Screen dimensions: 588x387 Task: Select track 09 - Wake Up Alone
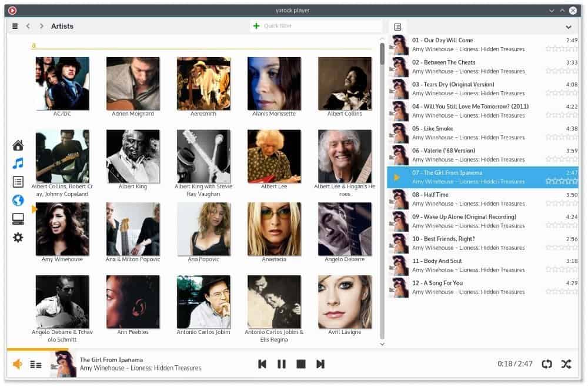pyautogui.click(x=483, y=221)
